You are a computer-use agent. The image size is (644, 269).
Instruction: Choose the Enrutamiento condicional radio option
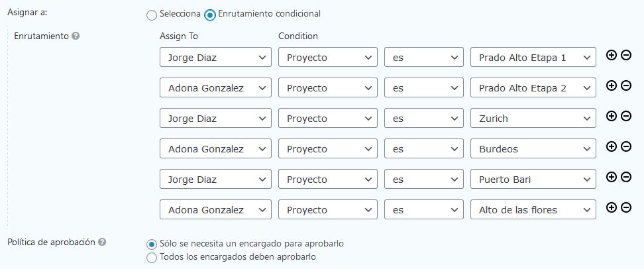(x=210, y=14)
